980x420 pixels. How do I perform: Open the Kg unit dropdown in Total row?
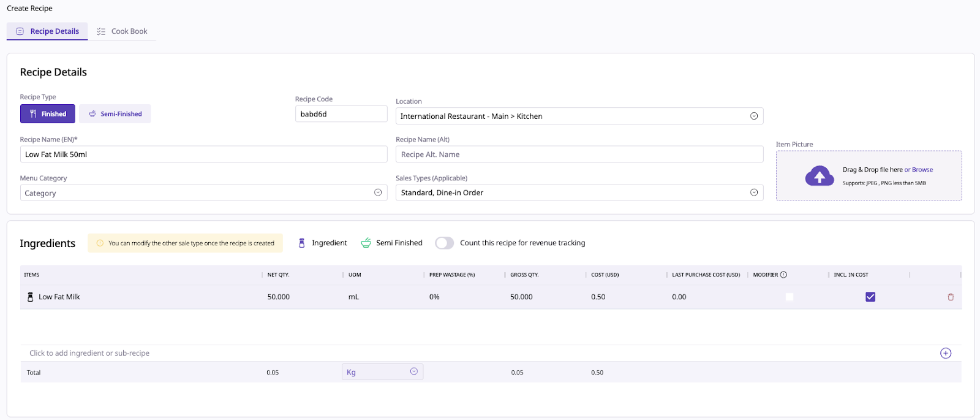tap(413, 372)
